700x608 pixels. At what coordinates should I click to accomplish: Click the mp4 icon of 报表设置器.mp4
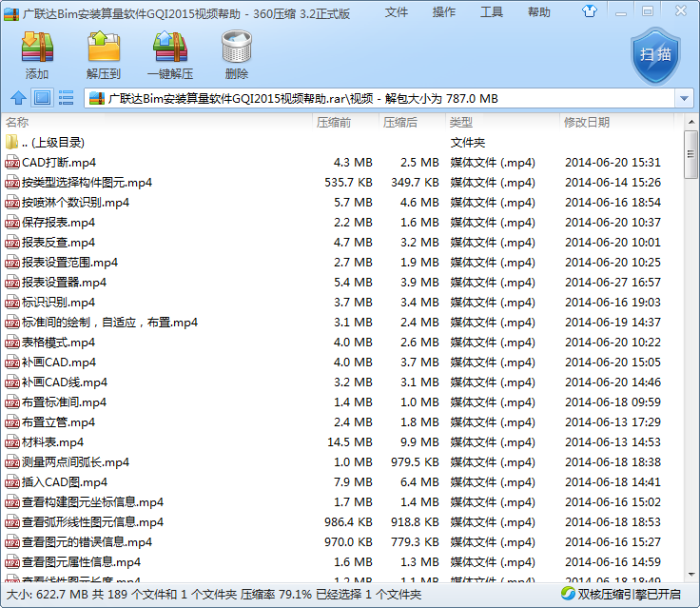click(12, 283)
